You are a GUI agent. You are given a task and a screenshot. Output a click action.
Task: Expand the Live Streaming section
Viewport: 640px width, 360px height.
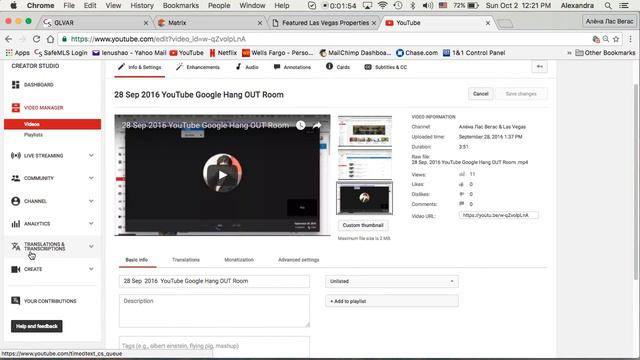coord(91,156)
